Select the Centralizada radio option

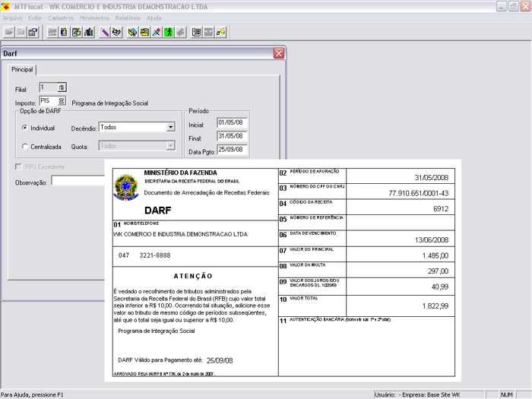(x=25, y=146)
